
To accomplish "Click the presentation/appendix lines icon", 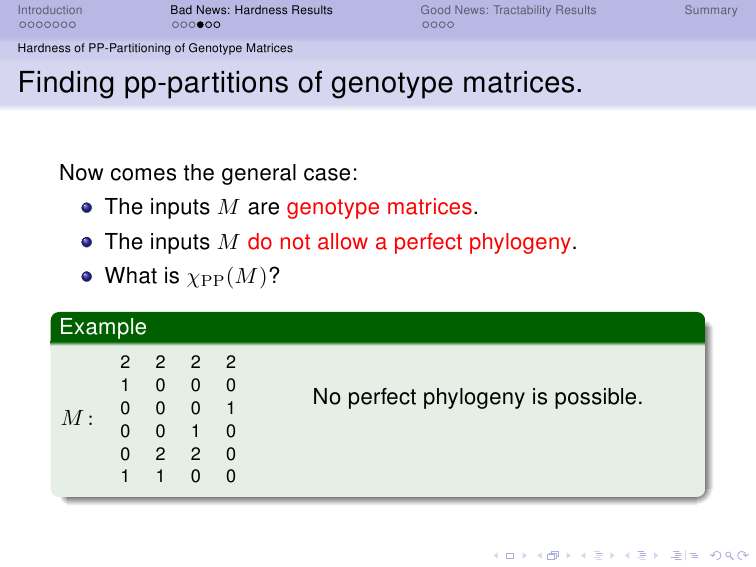I will 685,555.
